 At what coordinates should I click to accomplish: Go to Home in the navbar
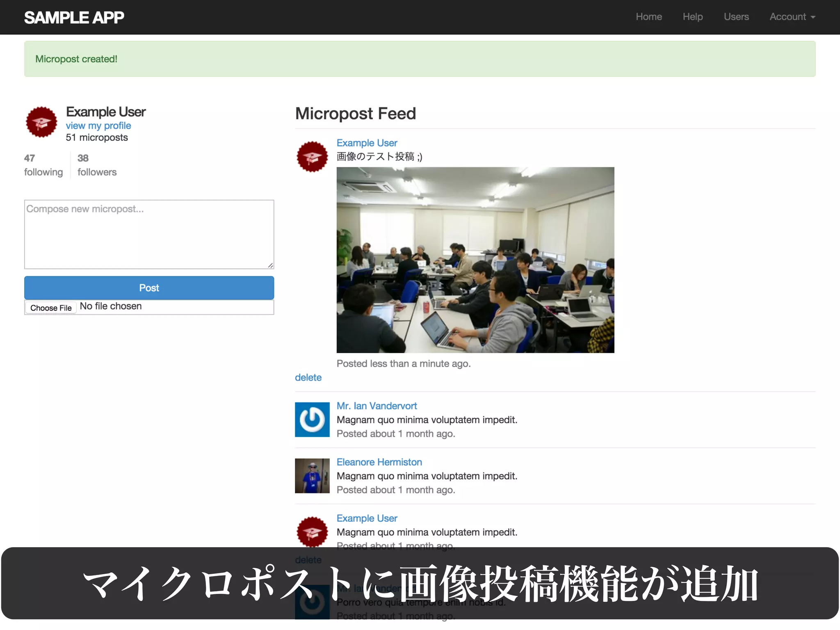click(649, 17)
